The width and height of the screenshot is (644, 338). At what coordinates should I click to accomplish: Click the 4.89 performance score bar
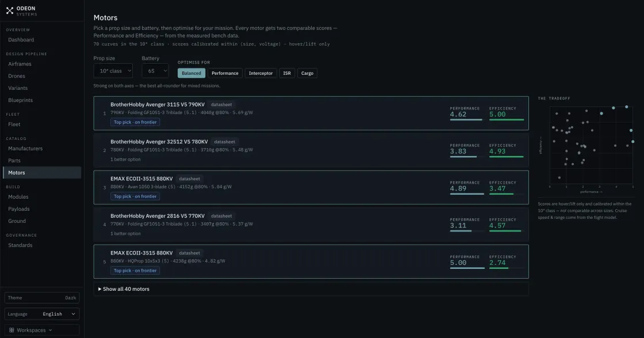(467, 193)
